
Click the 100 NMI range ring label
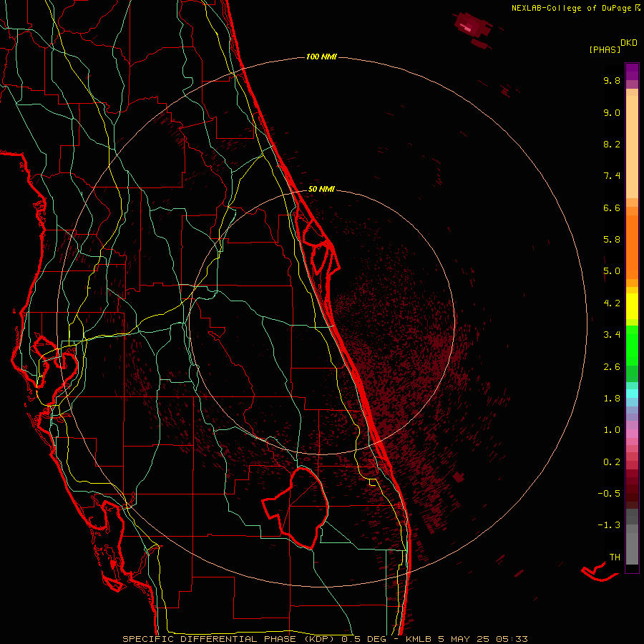[321, 57]
